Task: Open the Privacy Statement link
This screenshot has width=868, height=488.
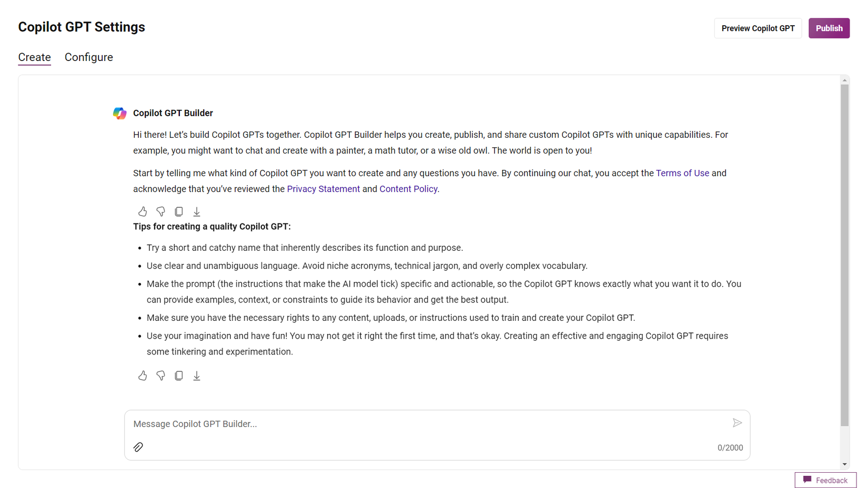Action: click(323, 189)
